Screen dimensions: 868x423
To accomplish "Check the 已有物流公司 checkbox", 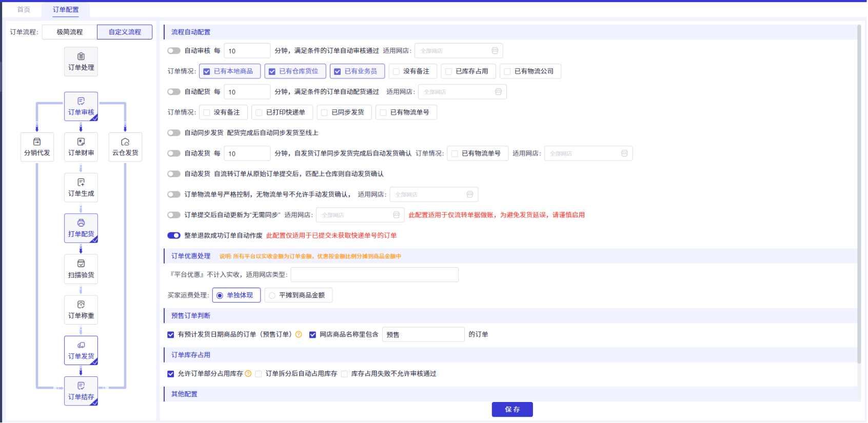I will pos(507,71).
